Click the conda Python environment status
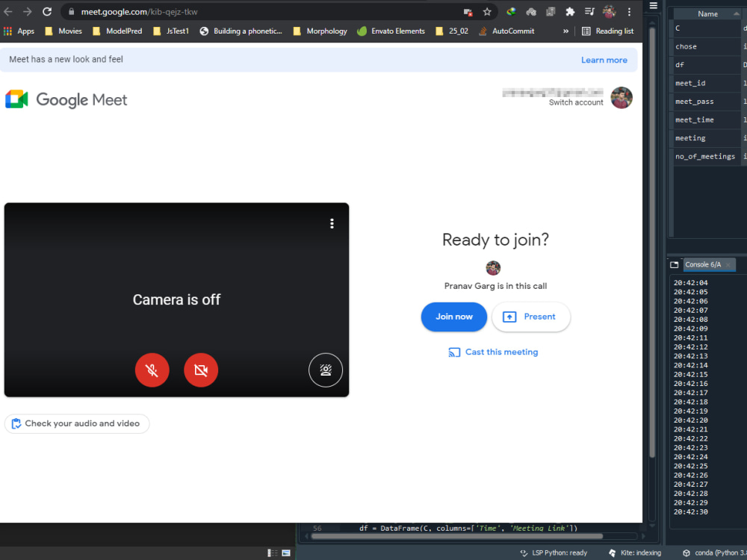Screen dimensions: 747x560 pos(715,553)
